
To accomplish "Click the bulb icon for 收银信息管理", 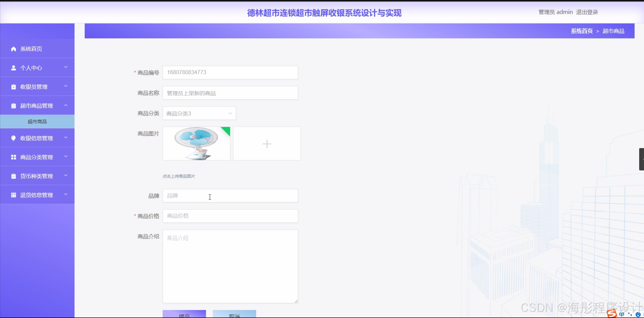I will [x=13, y=138].
